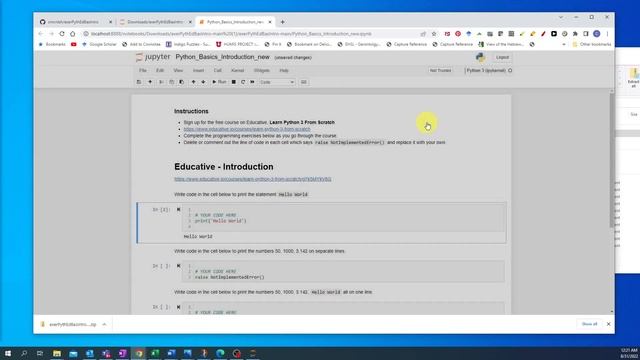Click the Logout button
The width and height of the screenshot is (640, 360).
pyautogui.click(x=502, y=58)
